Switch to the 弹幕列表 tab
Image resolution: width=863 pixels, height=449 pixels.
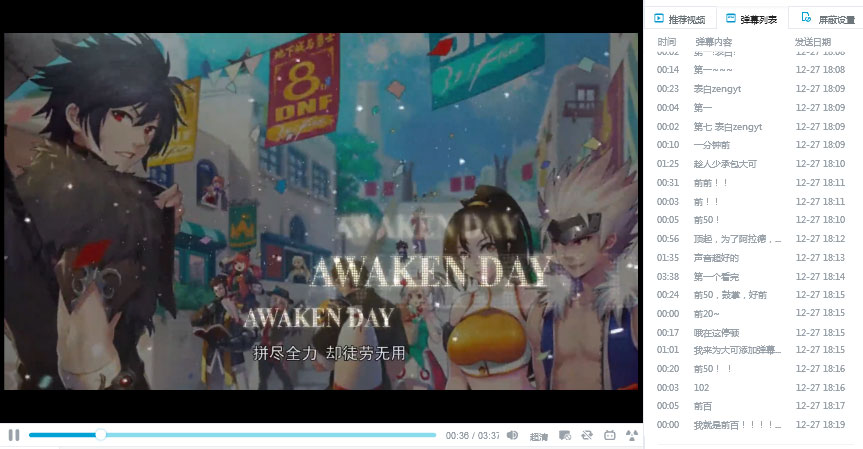pos(752,19)
